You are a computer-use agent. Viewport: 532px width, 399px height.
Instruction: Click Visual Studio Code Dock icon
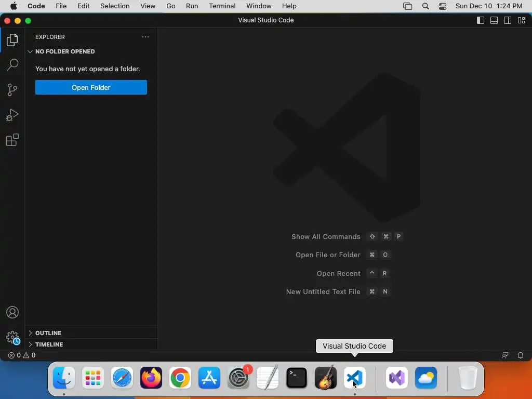click(x=354, y=378)
